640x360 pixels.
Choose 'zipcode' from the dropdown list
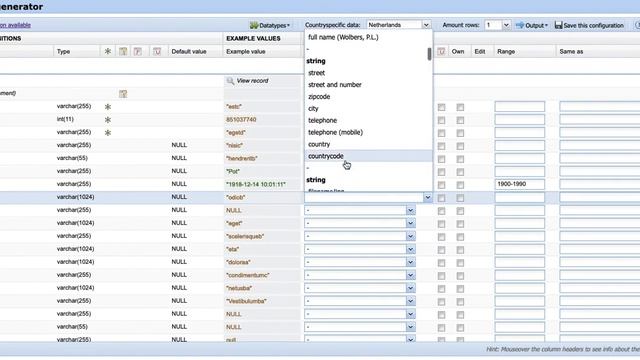tap(319, 97)
